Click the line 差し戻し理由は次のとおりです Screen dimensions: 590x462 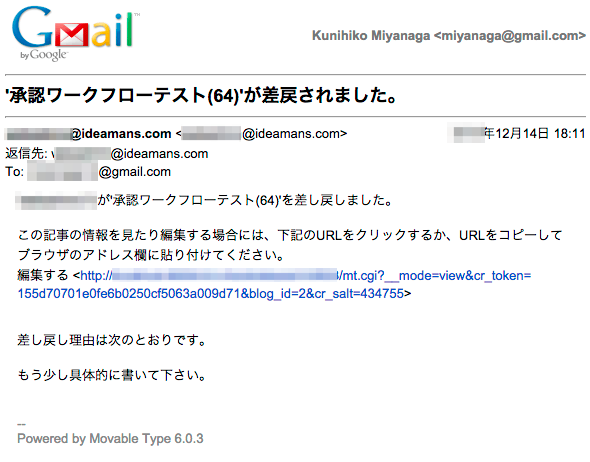(x=111, y=340)
